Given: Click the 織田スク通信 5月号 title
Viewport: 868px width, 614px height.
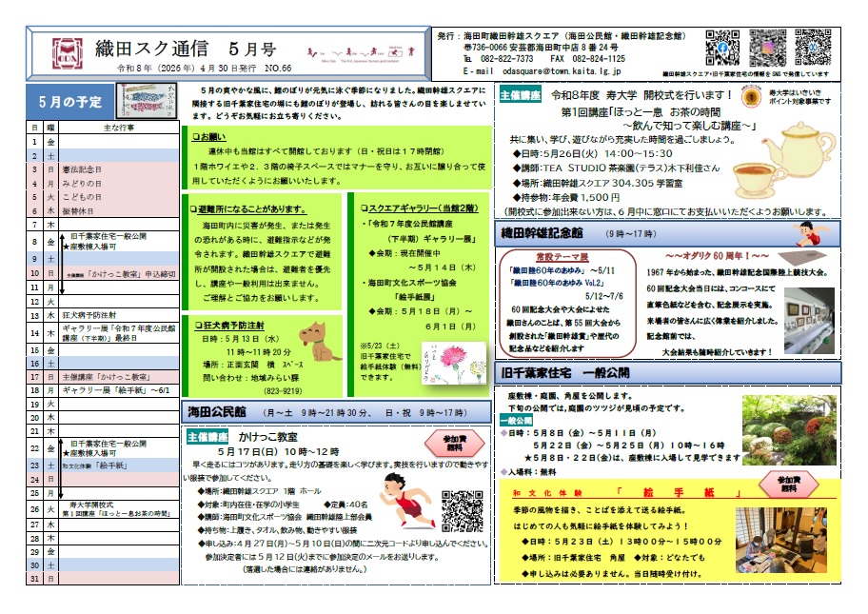Looking at the screenshot, I should [x=186, y=50].
